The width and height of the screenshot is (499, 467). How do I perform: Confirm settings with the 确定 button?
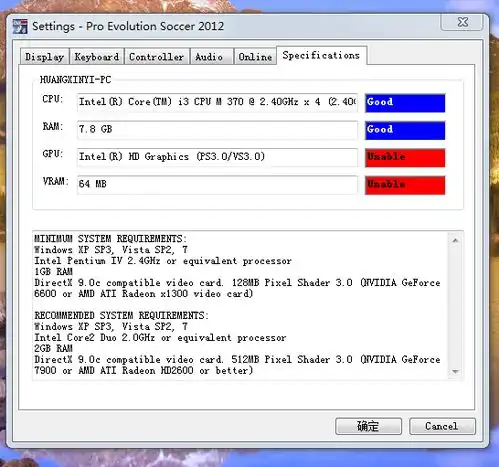(x=368, y=426)
